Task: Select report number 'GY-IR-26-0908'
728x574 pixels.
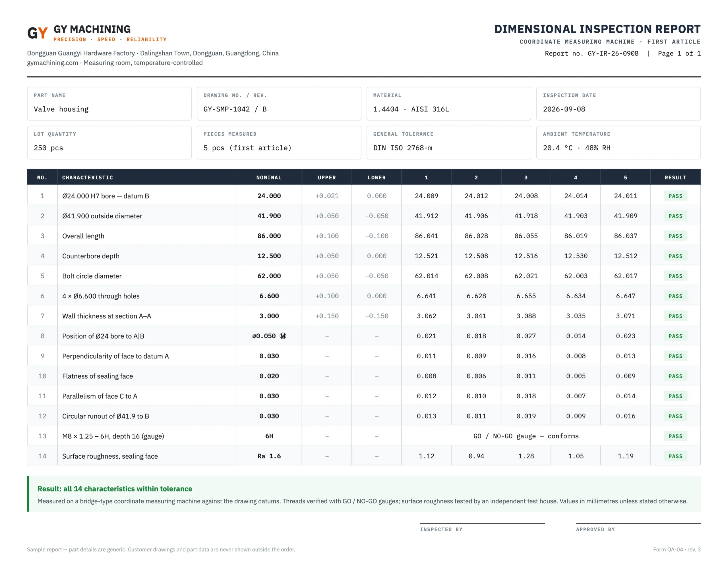Action: (613, 53)
